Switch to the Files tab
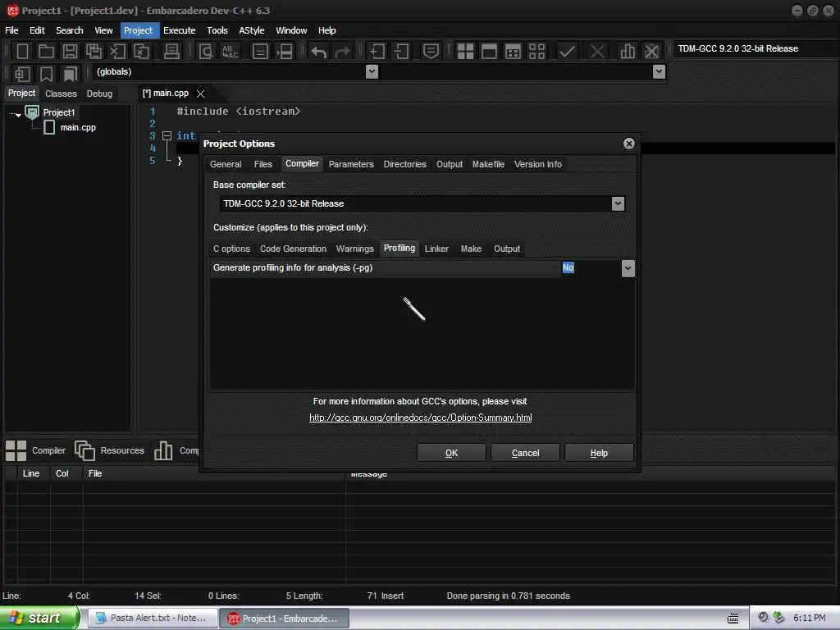 coord(262,164)
